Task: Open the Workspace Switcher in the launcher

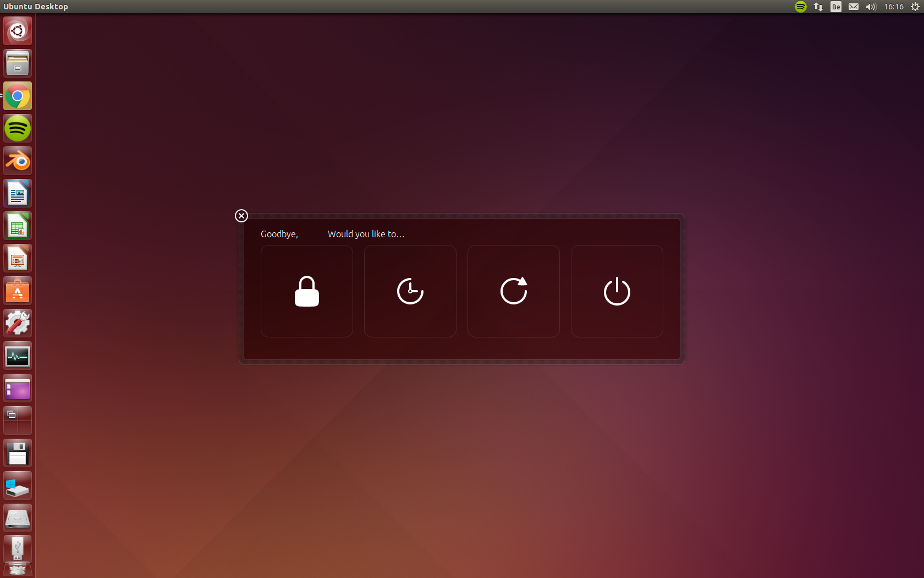Action: 18,421
